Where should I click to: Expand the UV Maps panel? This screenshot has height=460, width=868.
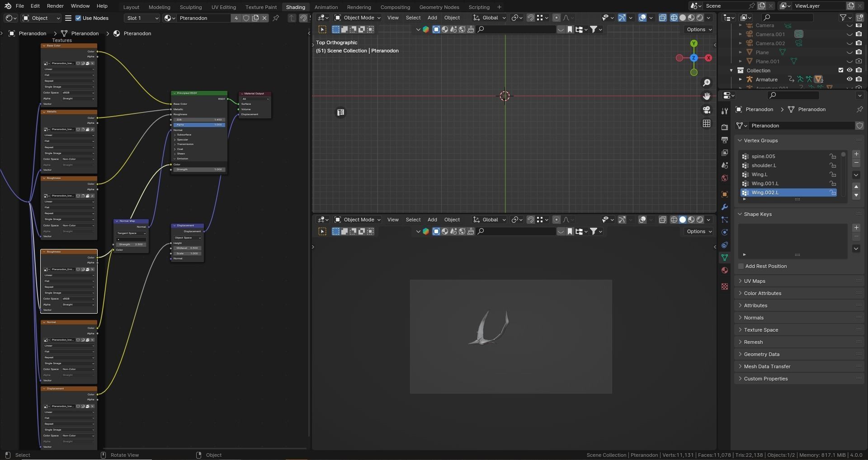tap(740, 281)
